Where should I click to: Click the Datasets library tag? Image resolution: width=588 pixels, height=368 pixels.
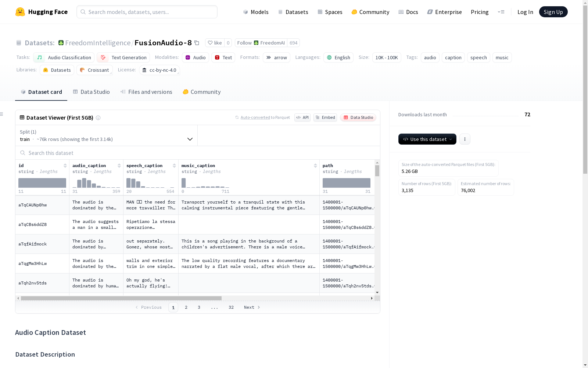[57, 70]
